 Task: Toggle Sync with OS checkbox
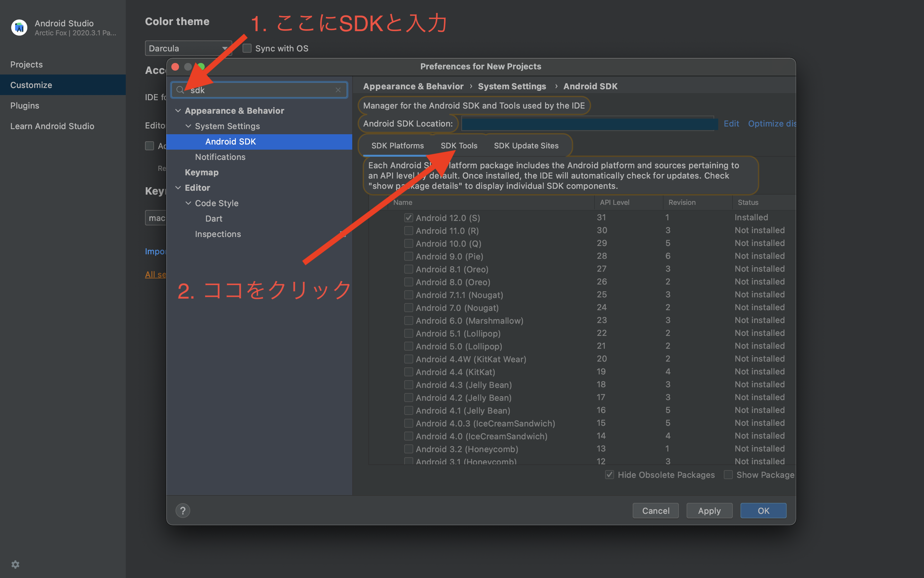[x=247, y=48]
